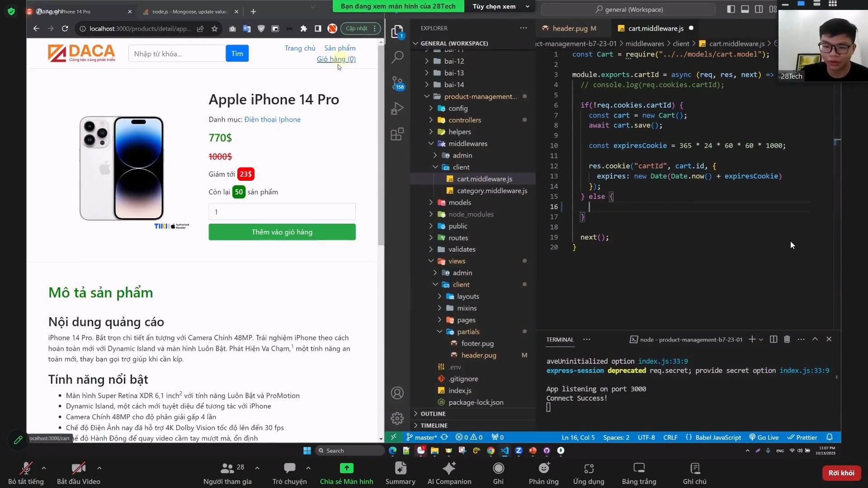
Task: Switch to cart.middleware.js editor tab
Action: click(656, 28)
